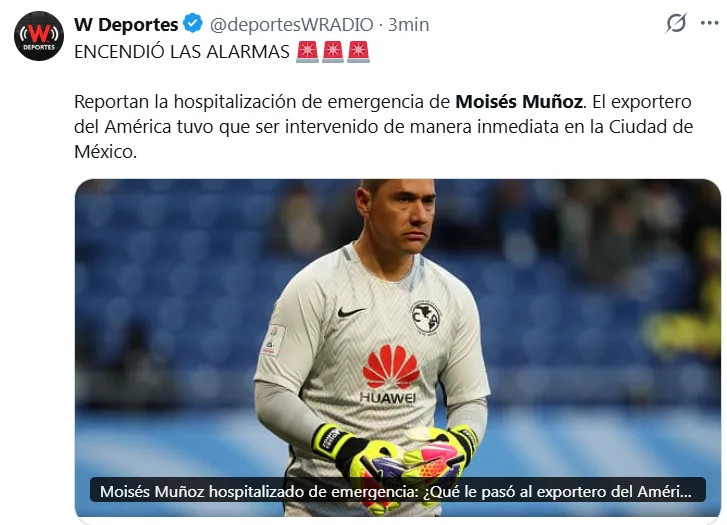Open the goalkeeper photo link card

(x=397, y=348)
